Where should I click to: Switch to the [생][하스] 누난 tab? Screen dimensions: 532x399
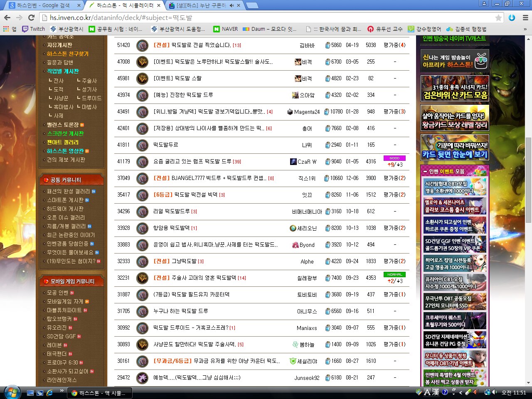(199, 5)
